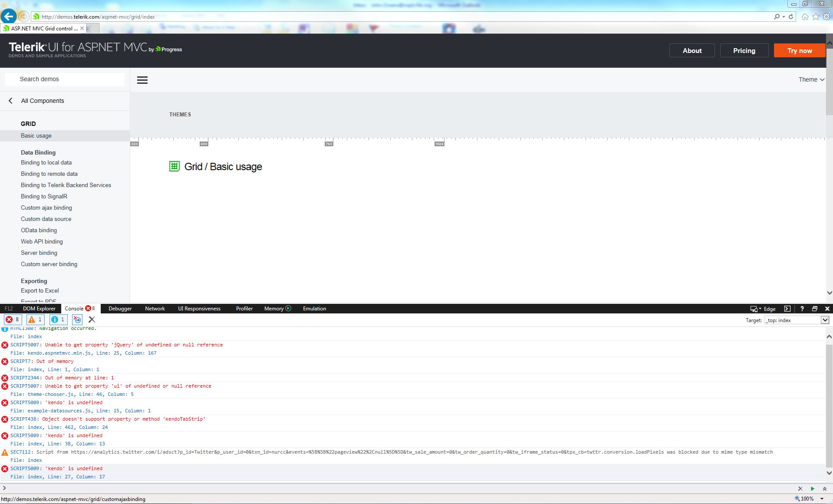Run console script with the green arrow
The image size is (833, 504).
point(813,488)
